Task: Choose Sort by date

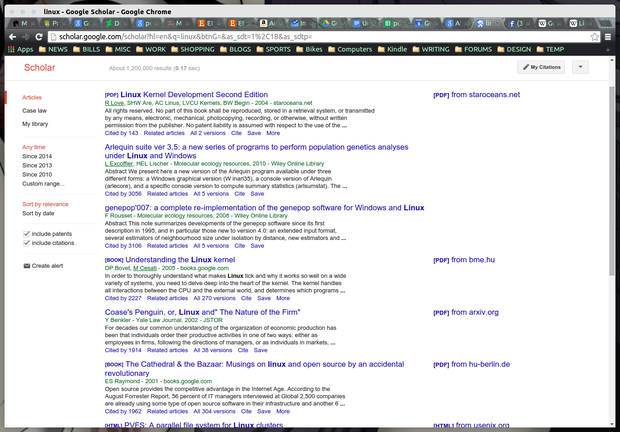Action: point(38,213)
